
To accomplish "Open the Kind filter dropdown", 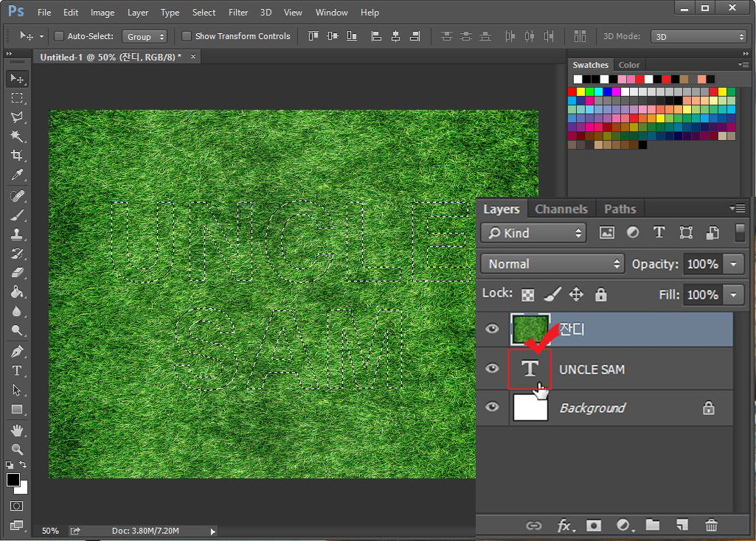I will [533, 233].
